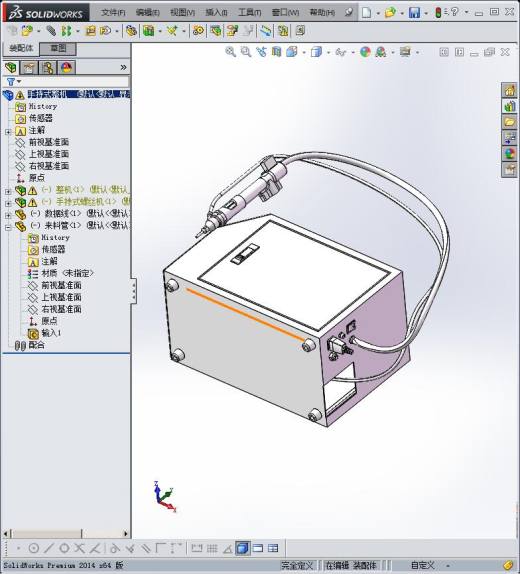Image resolution: width=520 pixels, height=574 pixels.
Task: Open the Display Style dropdown arrow
Action: tap(328, 53)
